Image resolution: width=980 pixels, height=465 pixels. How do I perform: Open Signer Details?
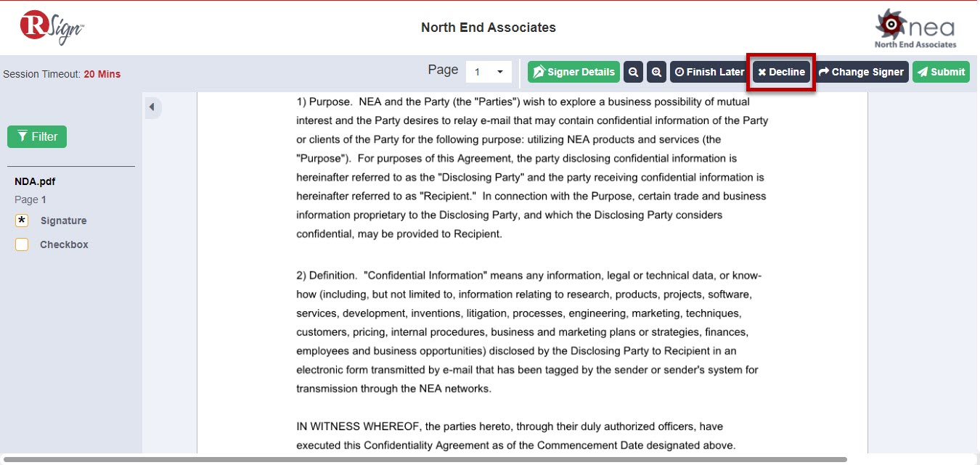(573, 72)
